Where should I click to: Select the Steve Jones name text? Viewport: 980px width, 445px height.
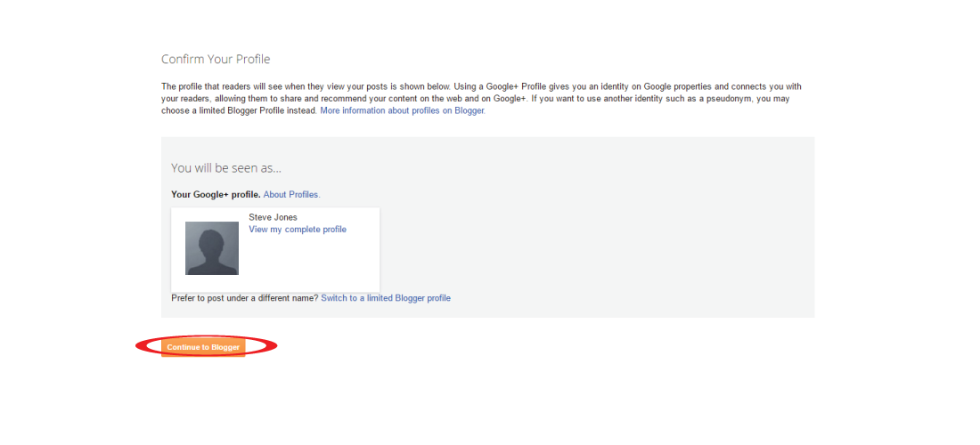274,217
